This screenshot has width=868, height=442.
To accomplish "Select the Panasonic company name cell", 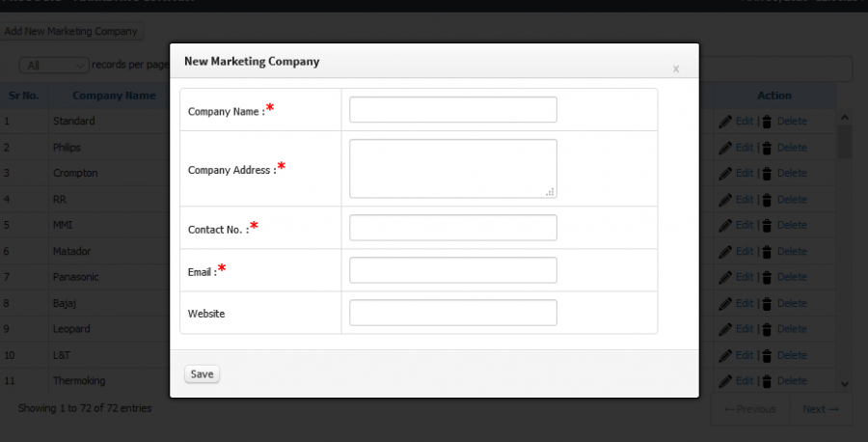I will tap(76, 276).
